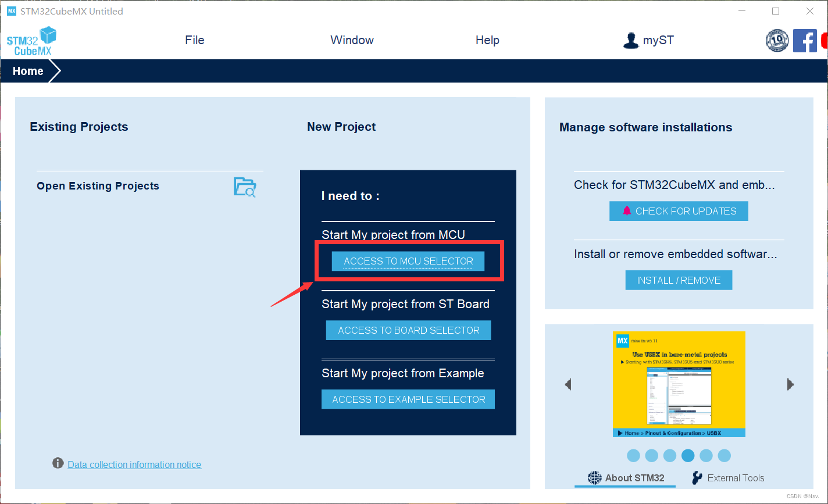Maximize the STM32CubeMX window
This screenshot has width=828, height=504.
[x=776, y=11]
